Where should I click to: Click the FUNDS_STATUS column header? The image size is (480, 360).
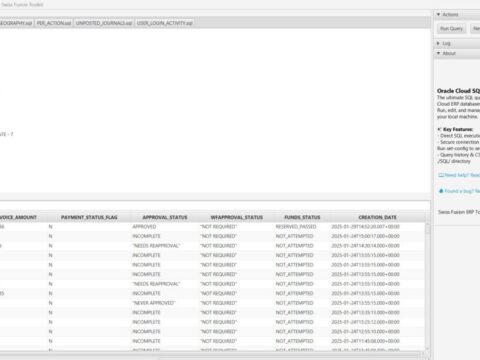(x=302, y=217)
